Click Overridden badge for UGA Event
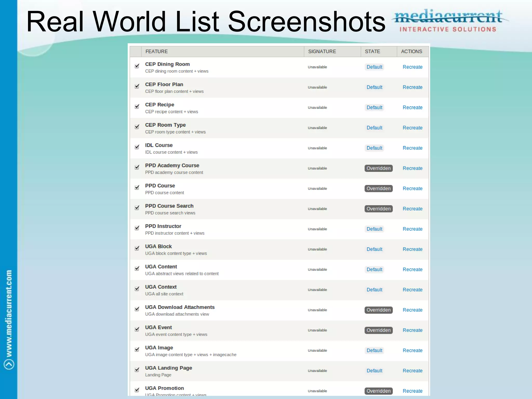Image resolution: width=532 pixels, height=399 pixels. (378, 330)
